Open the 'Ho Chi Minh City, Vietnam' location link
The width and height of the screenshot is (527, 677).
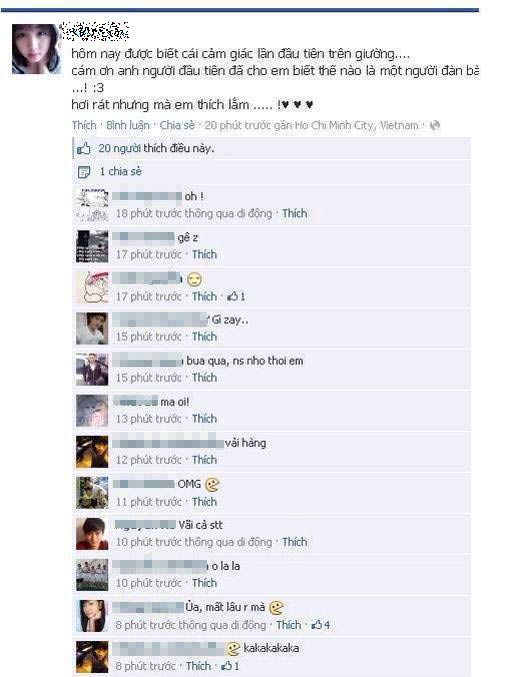[x=357, y=125]
